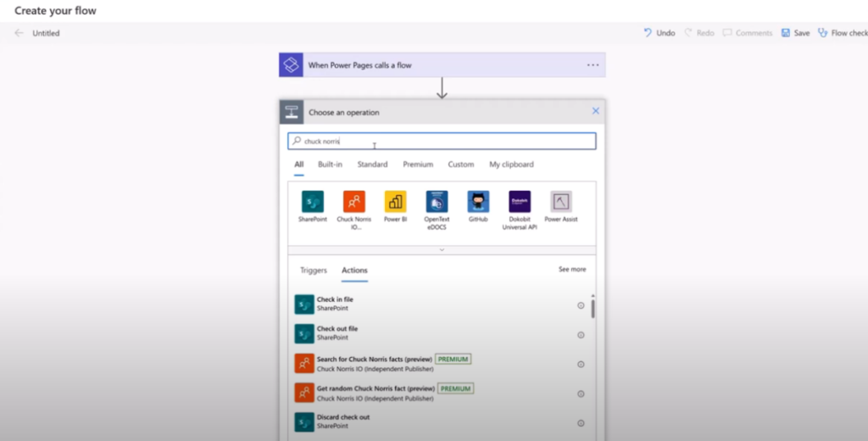
Task: Click the SharePoint icon beside Check out file
Action: [304, 333]
